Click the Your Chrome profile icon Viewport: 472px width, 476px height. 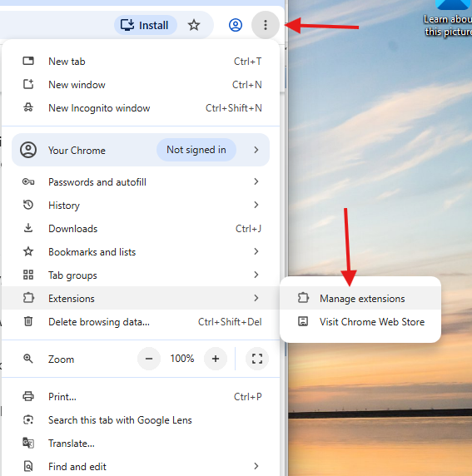coord(28,150)
